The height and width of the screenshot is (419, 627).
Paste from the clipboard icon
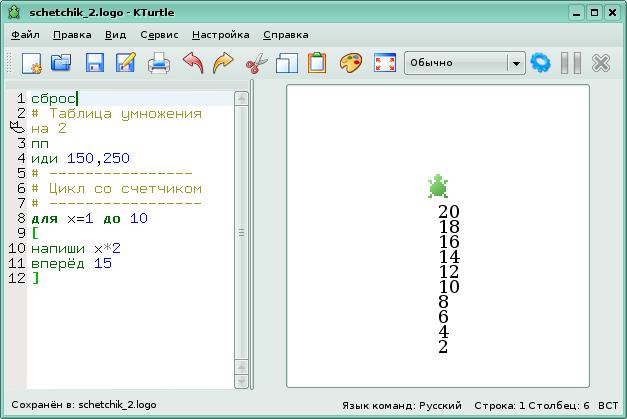317,63
